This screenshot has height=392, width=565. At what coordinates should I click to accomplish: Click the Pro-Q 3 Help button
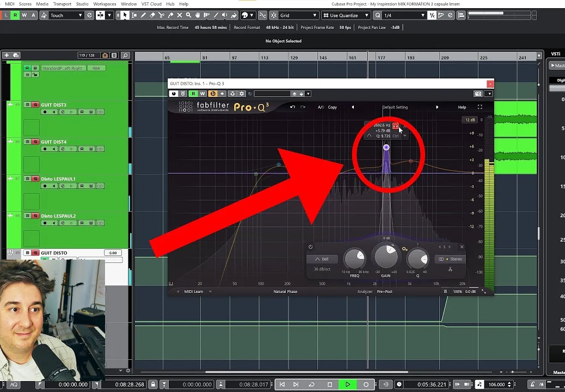(462, 107)
